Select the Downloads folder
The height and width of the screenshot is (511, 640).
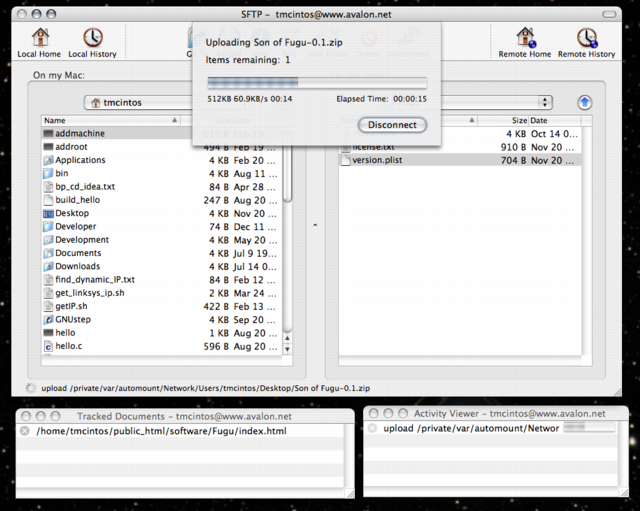click(162, 266)
